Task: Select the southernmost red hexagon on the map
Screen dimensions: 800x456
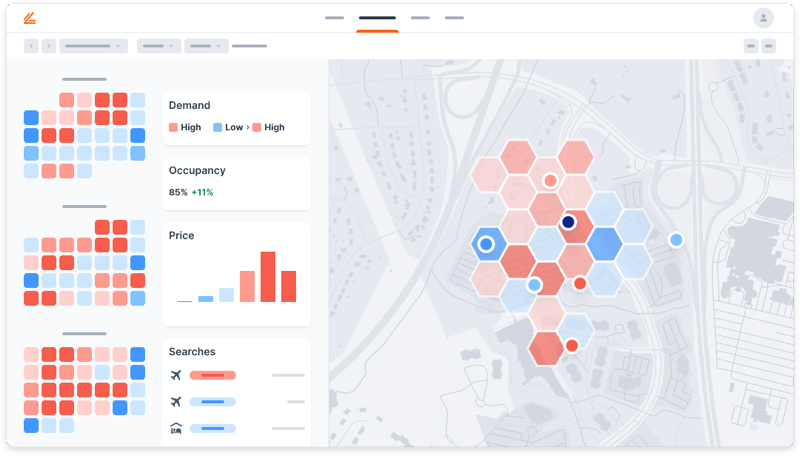Action: 546,349
